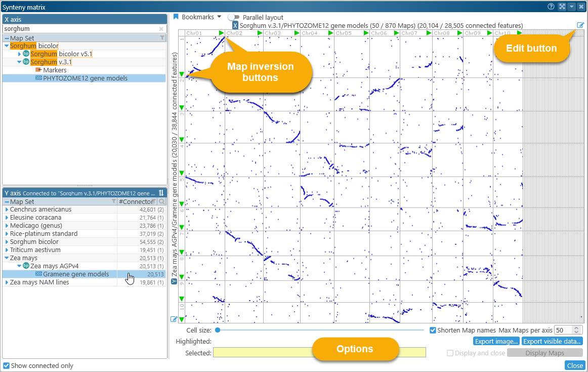The height and width of the screenshot is (372, 588).
Task: Open the help icon in the title bar
Action: 551,7
